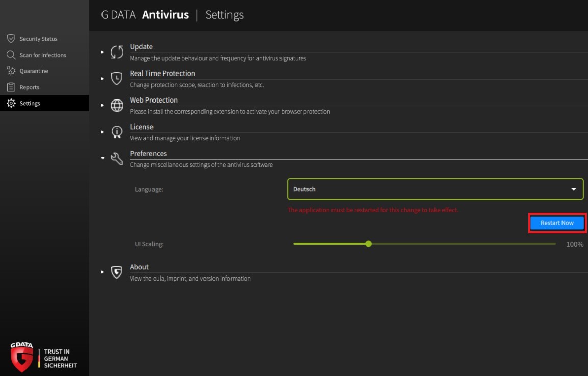Image resolution: width=588 pixels, height=376 pixels.
Task: Click the Real Time Protection heading
Action: (x=162, y=73)
